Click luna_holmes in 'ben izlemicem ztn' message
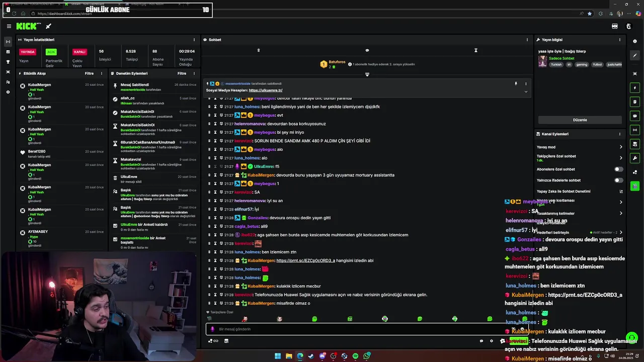Viewport: 644px width, 362px height. 247,252
